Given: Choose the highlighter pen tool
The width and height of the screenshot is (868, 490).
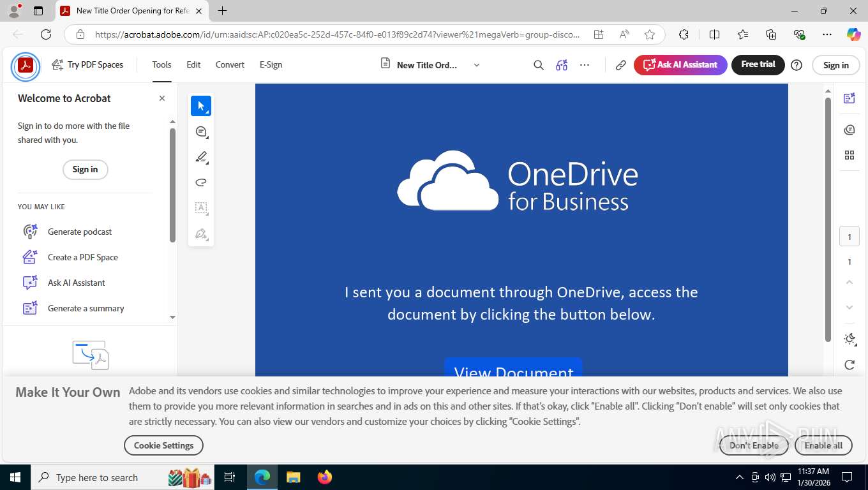Looking at the screenshot, I should (201, 157).
